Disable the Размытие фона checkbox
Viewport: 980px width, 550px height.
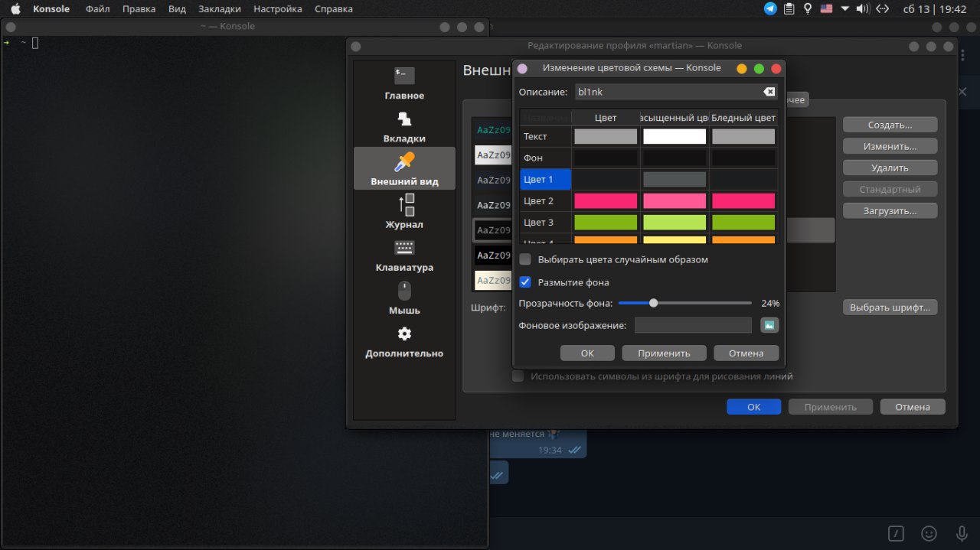[x=525, y=282]
